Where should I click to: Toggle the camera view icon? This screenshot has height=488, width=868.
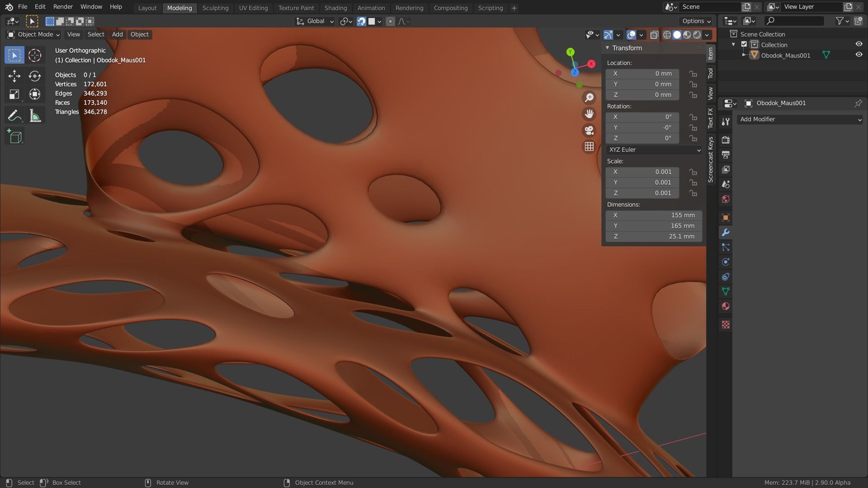click(589, 131)
